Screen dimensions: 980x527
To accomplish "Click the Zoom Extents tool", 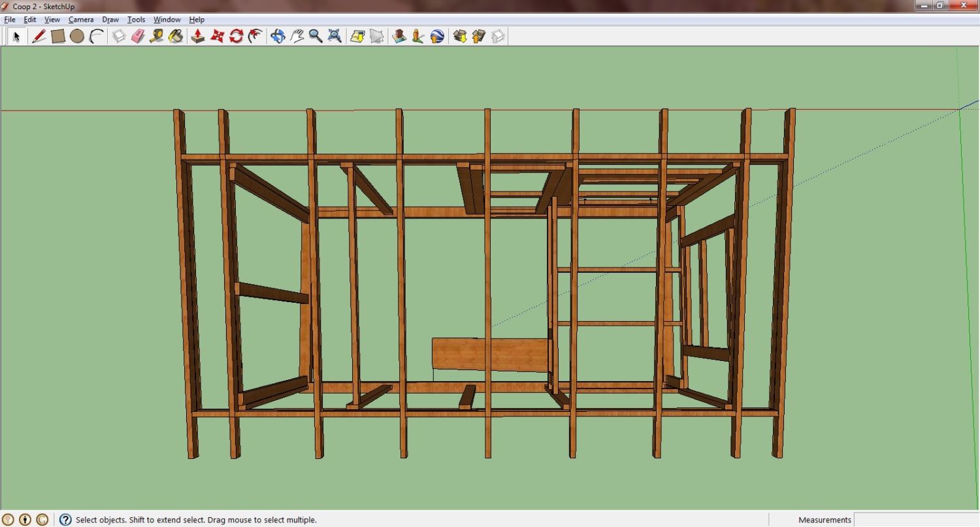I will point(335,37).
